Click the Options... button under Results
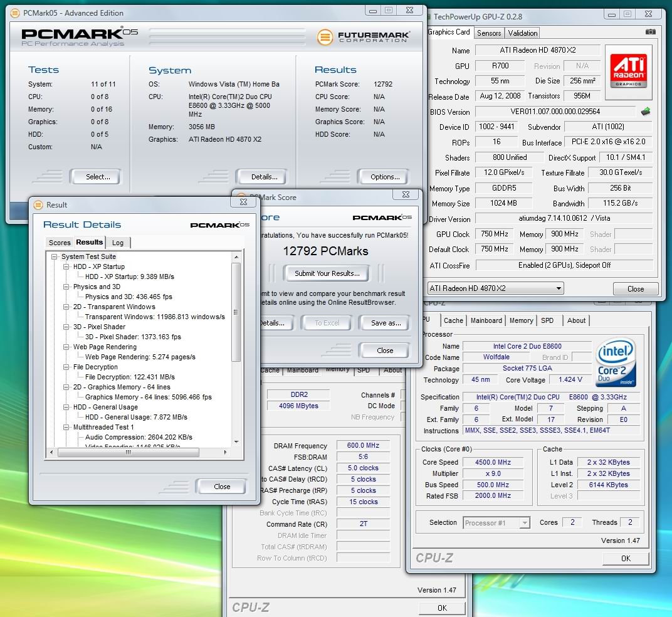This screenshot has height=617, width=672. [382, 177]
